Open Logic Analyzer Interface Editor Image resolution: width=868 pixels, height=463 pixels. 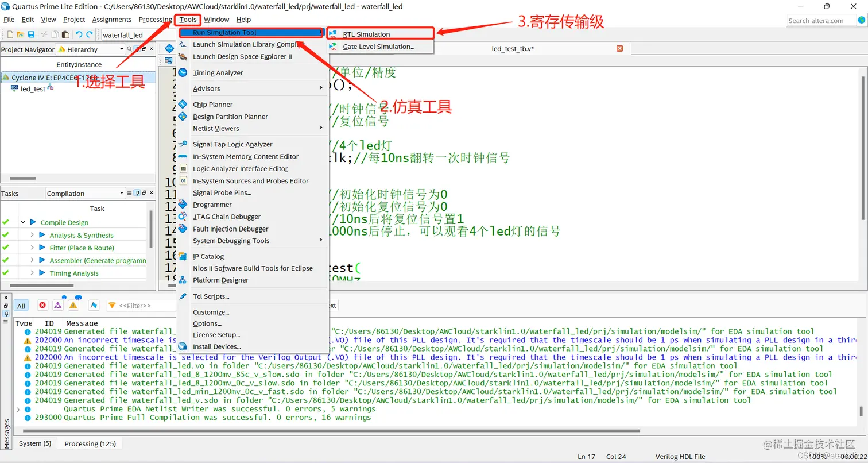(x=240, y=169)
